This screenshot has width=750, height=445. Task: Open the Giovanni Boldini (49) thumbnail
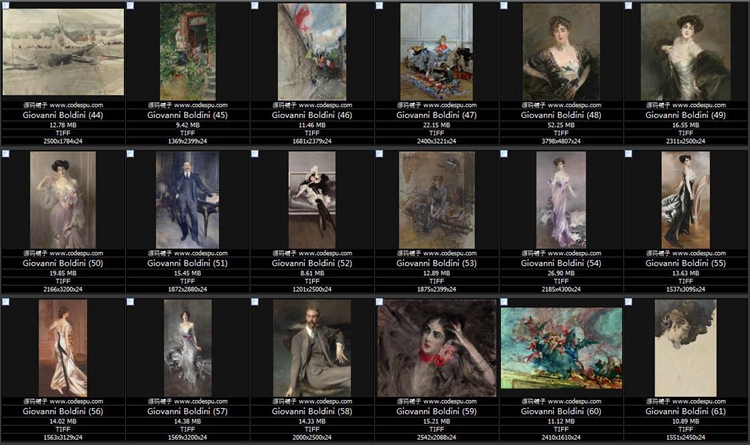(685, 52)
